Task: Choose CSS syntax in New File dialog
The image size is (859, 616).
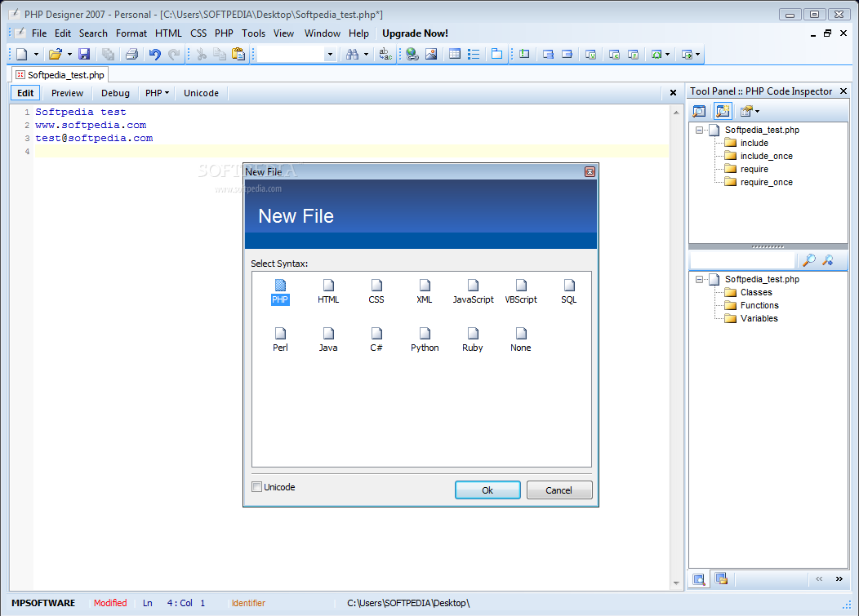Action: [376, 292]
